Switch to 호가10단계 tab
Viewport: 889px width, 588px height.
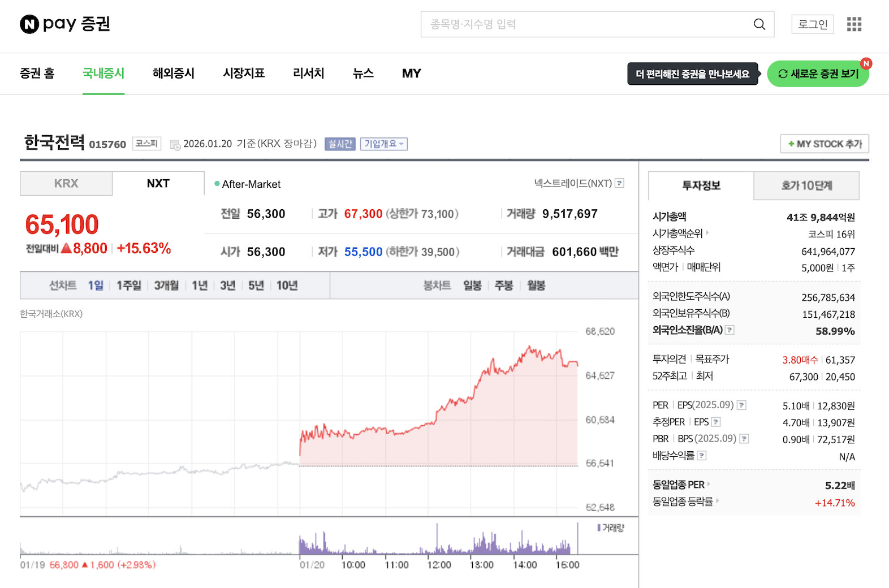807,185
